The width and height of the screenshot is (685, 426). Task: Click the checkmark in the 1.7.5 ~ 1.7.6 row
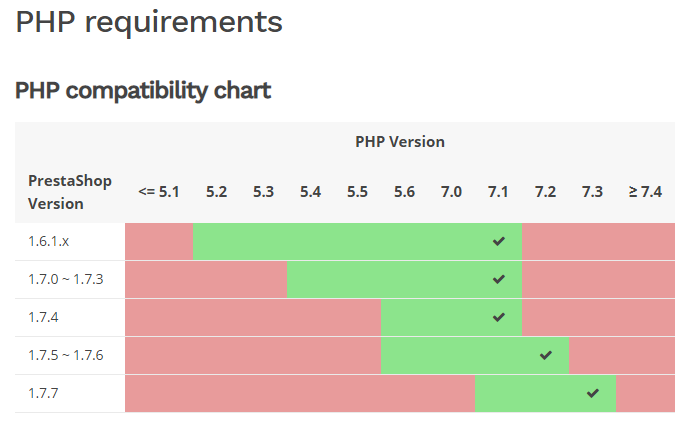pos(545,355)
